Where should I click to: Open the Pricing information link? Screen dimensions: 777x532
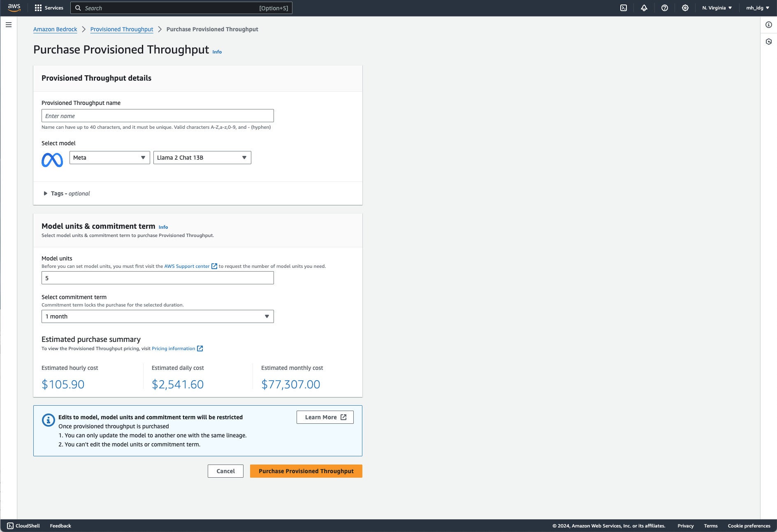coord(173,348)
